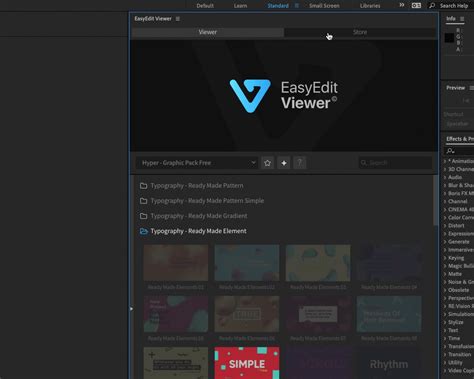Click the Effects & Presets search field
474x379 pixels.
tap(460, 151)
